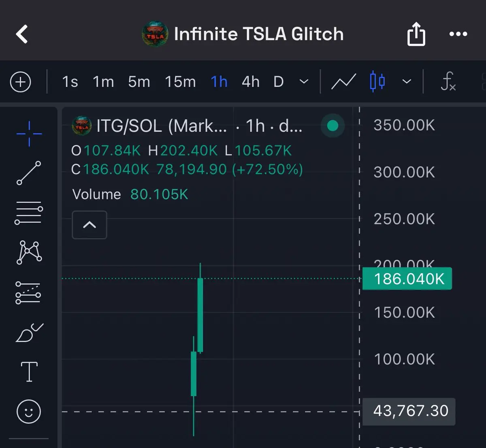Click the 150.00K price axis label

click(x=404, y=312)
